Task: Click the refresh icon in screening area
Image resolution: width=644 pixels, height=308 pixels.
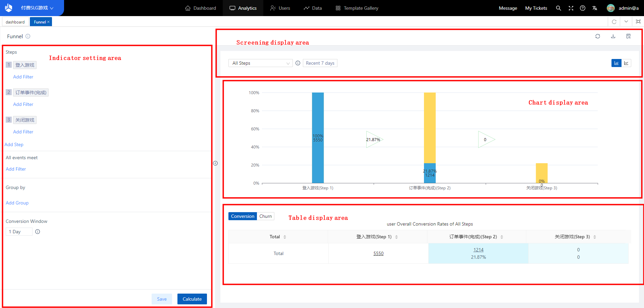Action: coord(597,36)
